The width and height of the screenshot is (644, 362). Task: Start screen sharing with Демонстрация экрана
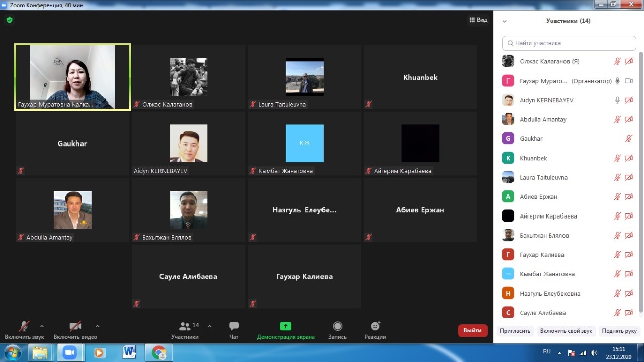coord(285,326)
